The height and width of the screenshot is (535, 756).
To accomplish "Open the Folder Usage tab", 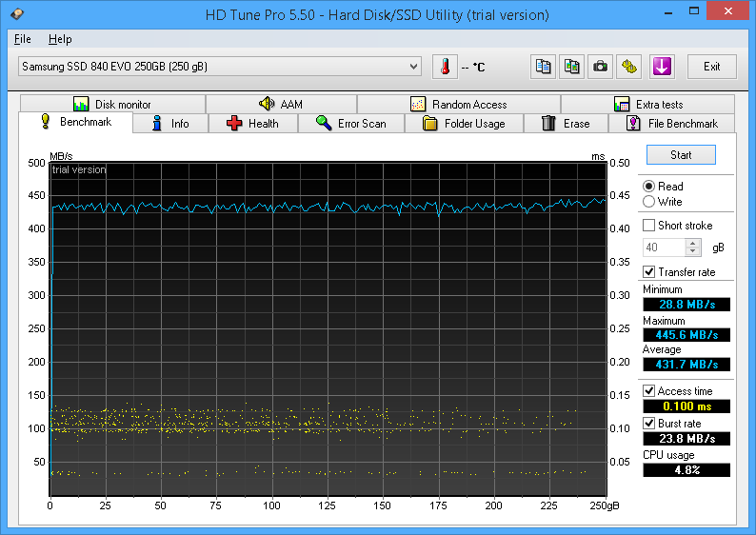I will pos(464,124).
